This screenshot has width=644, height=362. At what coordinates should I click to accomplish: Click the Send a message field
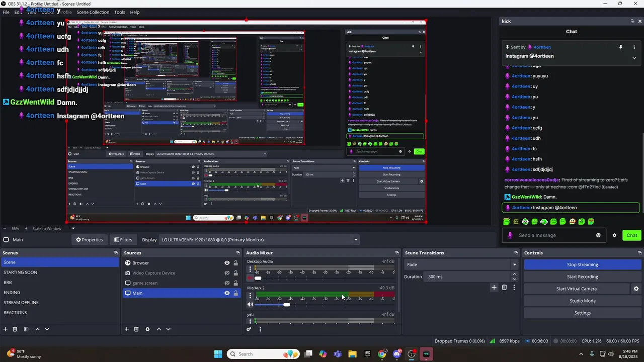(x=555, y=235)
